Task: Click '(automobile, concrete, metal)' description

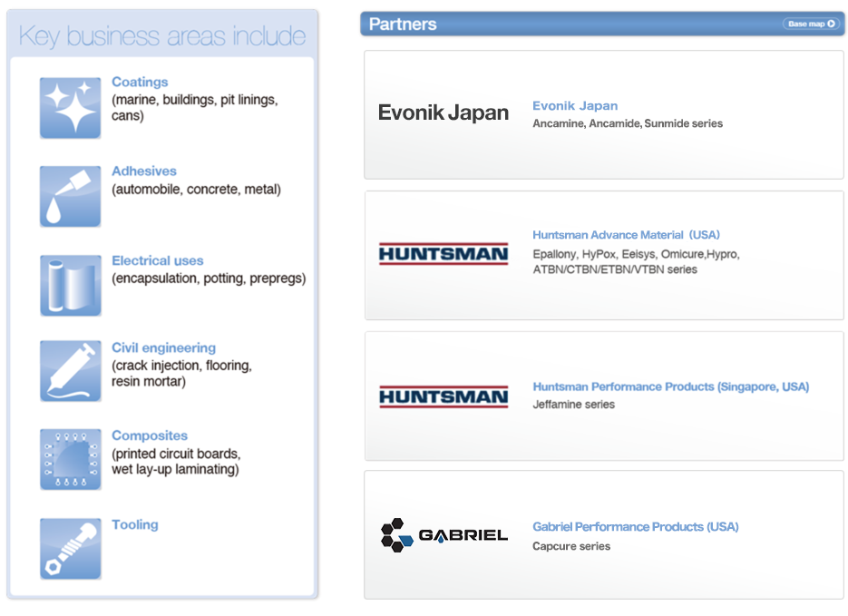Action: click(x=196, y=190)
